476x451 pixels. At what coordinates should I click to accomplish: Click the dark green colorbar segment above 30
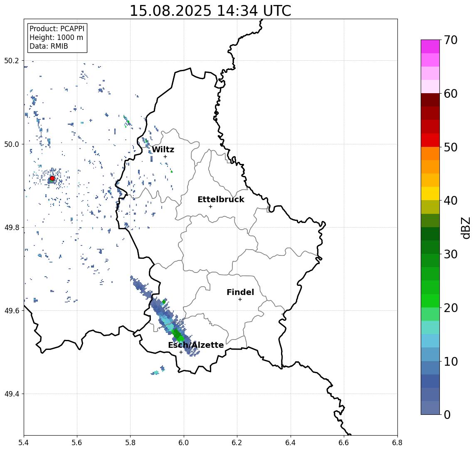(430, 247)
